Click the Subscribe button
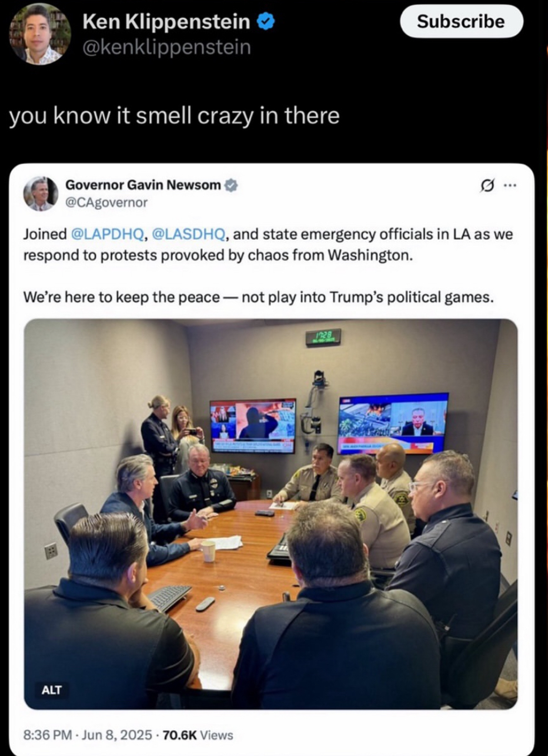The width and height of the screenshot is (548, 756). [x=461, y=22]
